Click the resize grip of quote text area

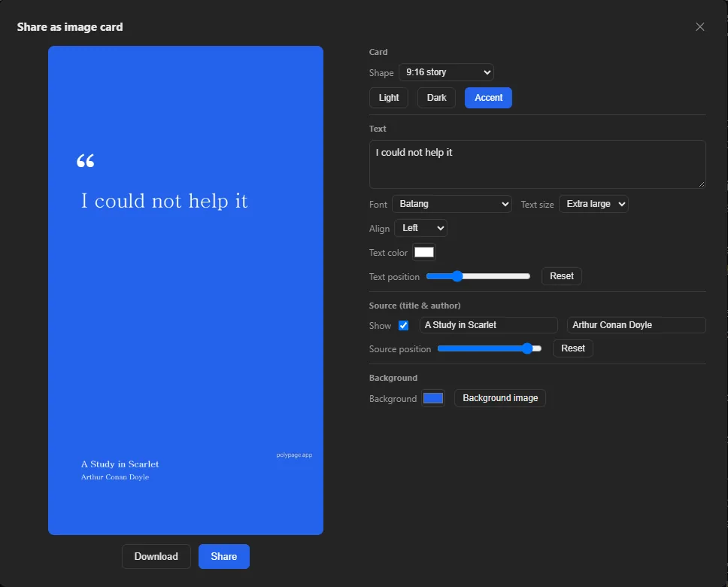pyautogui.click(x=702, y=184)
